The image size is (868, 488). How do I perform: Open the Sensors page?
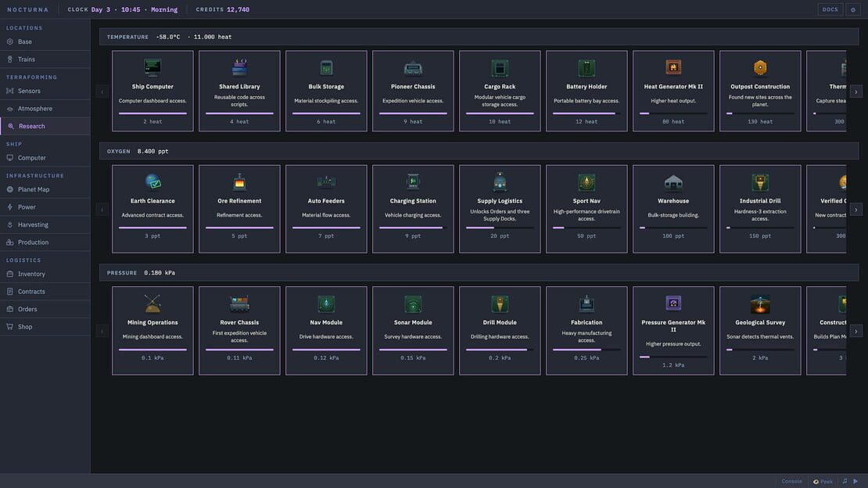point(45,91)
